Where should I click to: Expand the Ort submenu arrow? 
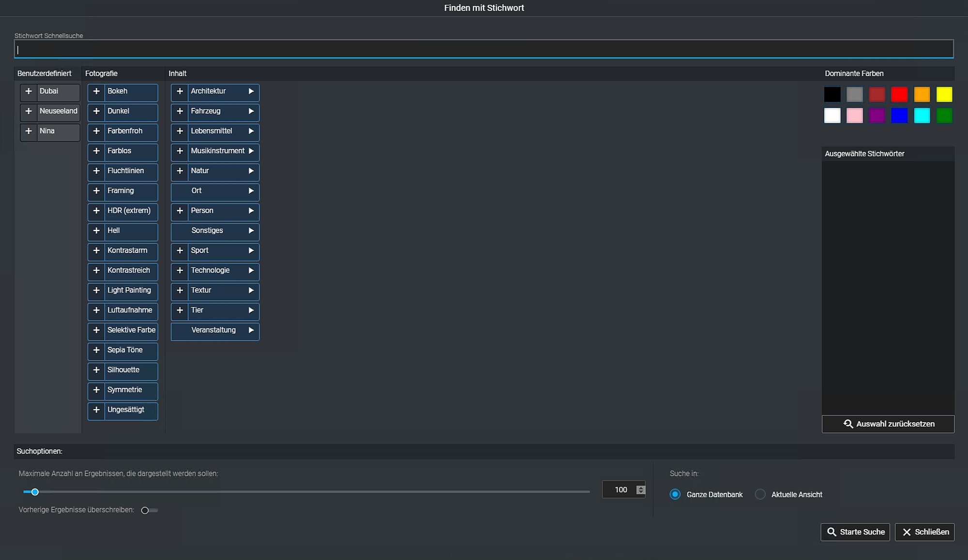coord(251,191)
